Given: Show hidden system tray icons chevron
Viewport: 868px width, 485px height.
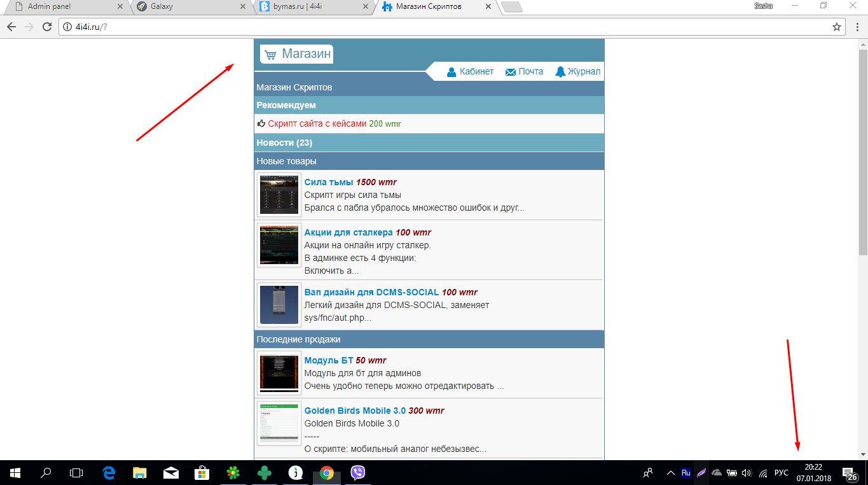Looking at the screenshot, I should [670, 473].
